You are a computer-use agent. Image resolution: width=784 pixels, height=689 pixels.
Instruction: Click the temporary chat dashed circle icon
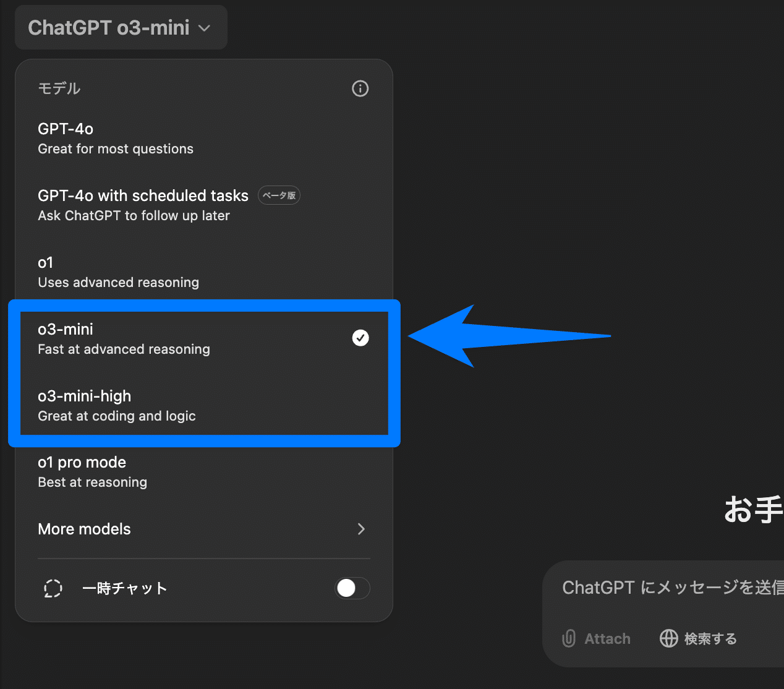(x=53, y=588)
